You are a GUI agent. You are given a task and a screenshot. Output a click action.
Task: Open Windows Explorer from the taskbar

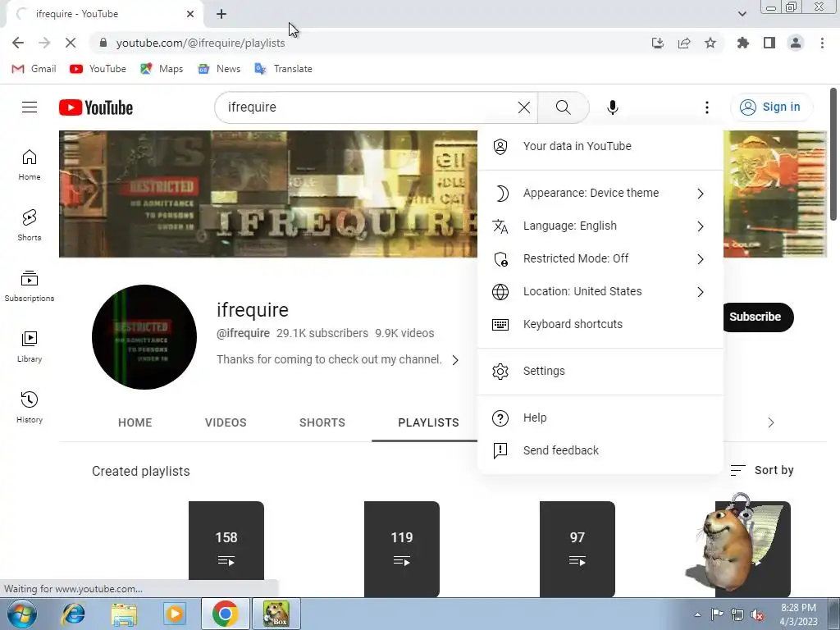click(x=124, y=614)
